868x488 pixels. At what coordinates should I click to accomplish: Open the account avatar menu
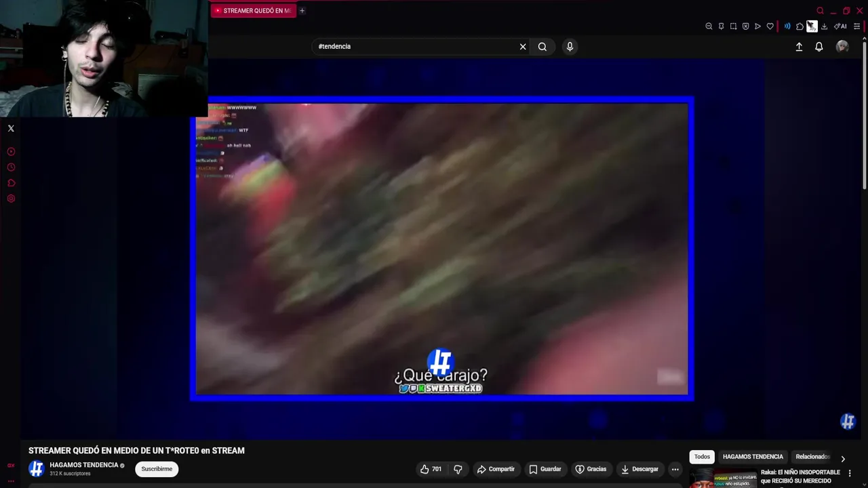tap(842, 46)
